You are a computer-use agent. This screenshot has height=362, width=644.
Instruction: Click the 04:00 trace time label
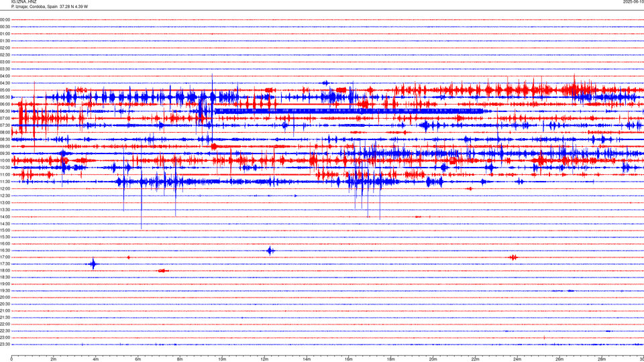click(5, 76)
